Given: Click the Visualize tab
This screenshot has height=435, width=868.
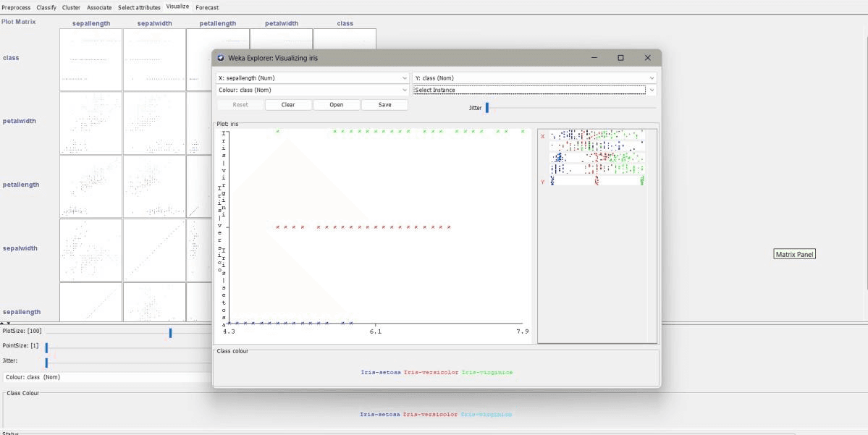Looking at the screenshot, I should (177, 7).
